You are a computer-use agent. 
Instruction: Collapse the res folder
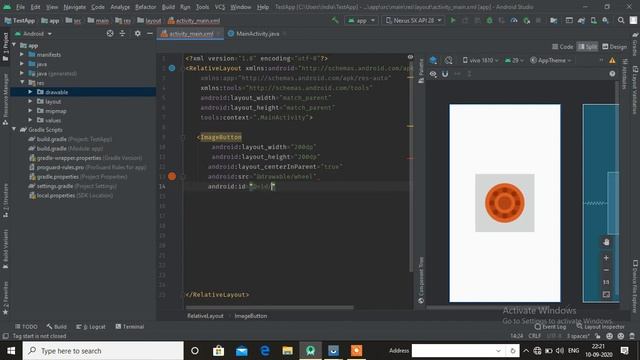(22, 83)
